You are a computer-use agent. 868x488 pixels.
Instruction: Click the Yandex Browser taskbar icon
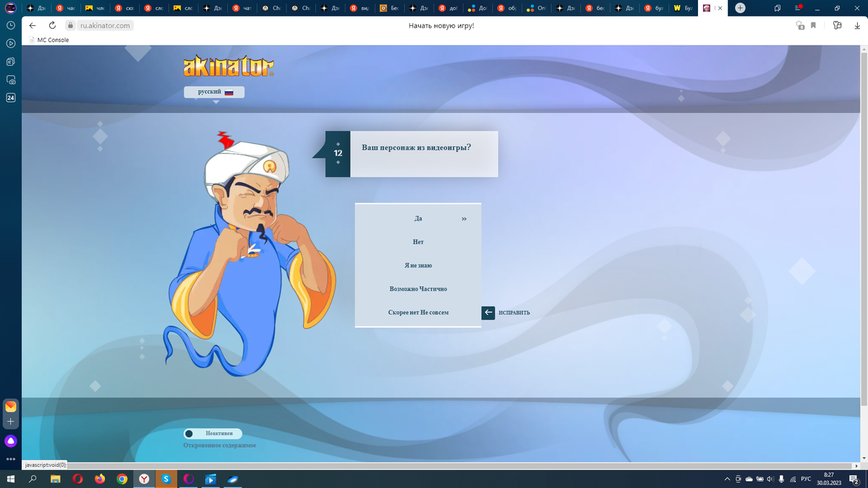(145, 479)
